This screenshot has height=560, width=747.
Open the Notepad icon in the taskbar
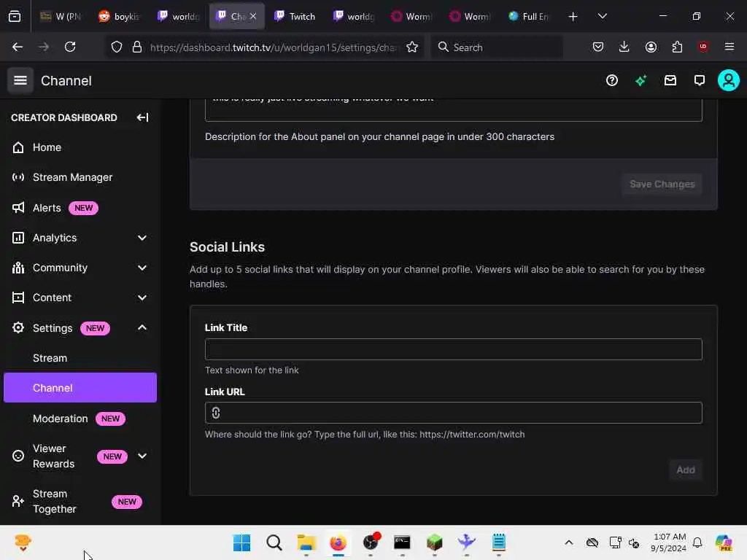tap(499, 542)
